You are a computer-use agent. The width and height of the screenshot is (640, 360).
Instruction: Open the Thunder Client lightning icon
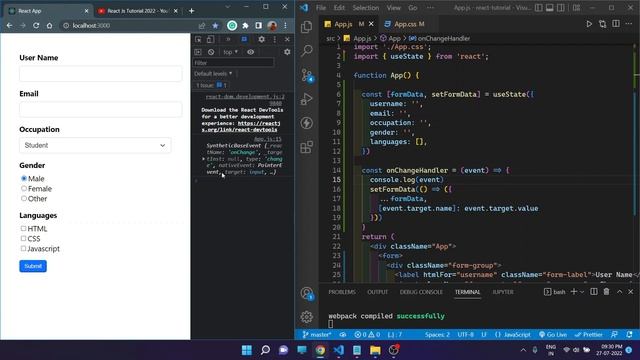pyautogui.click(x=307, y=123)
